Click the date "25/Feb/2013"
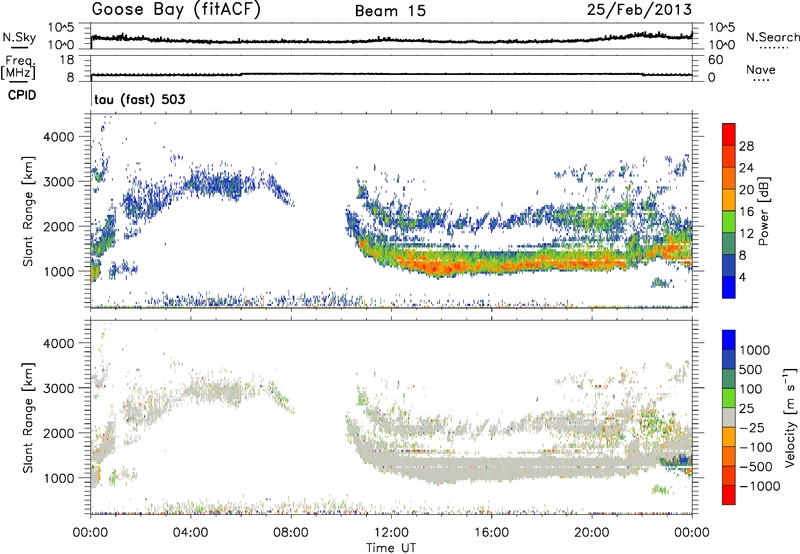 pyautogui.click(x=639, y=10)
